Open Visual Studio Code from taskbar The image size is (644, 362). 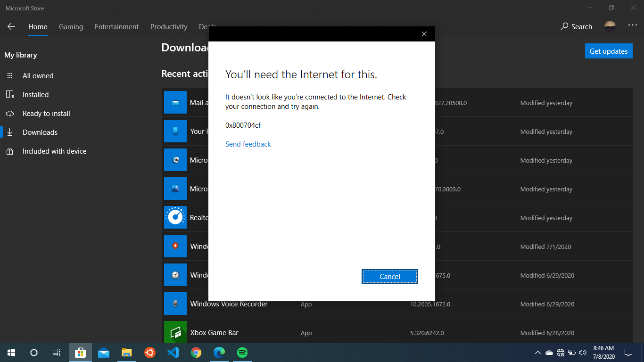point(173,353)
